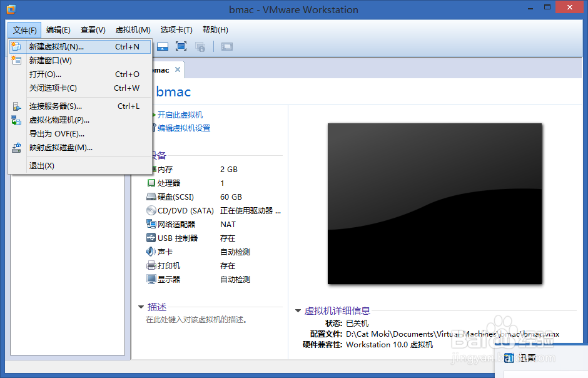Click the 迅雷 icon in the bottom popup
The image size is (588, 378).
509,358
